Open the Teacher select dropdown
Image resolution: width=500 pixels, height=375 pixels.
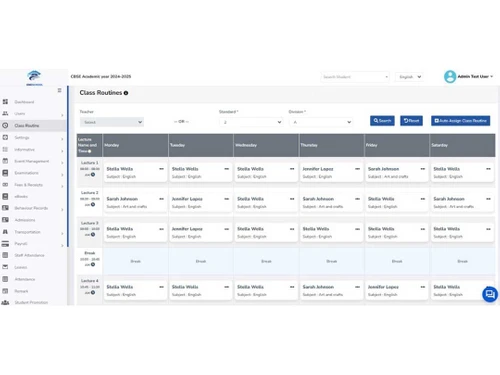[112, 122]
